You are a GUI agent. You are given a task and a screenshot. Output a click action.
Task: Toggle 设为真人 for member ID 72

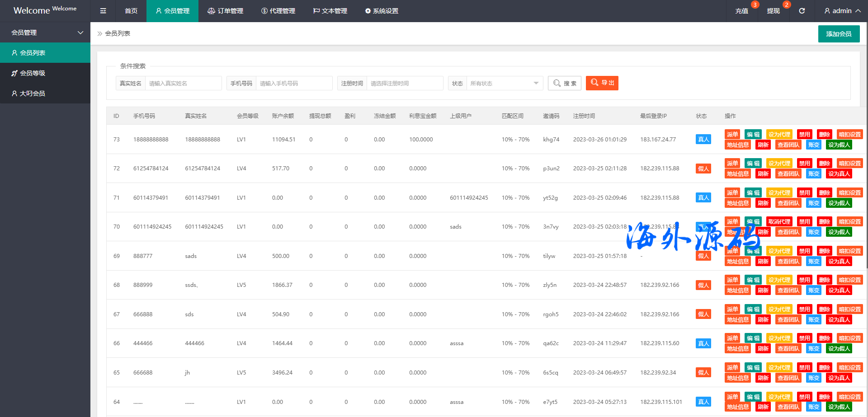tap(839, 174)
